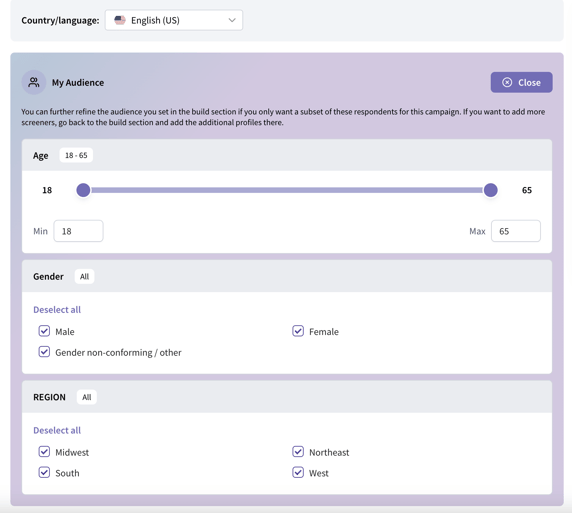Click the US flag icon in language selector
572x513 pixels.
pyautogui.click(x=120, y=20)
